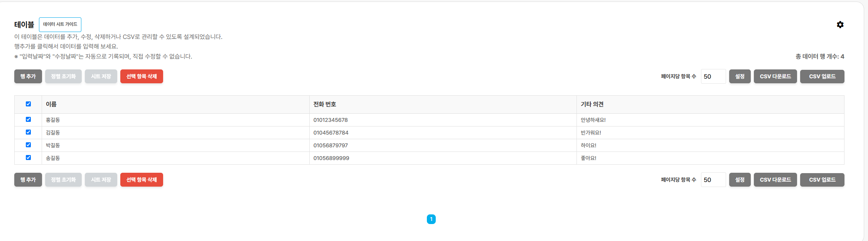This screenshot has width=868, height=241.
Task: Select the phone cell 01056879797
Action: pyautogui.click(x=443, y=145)
